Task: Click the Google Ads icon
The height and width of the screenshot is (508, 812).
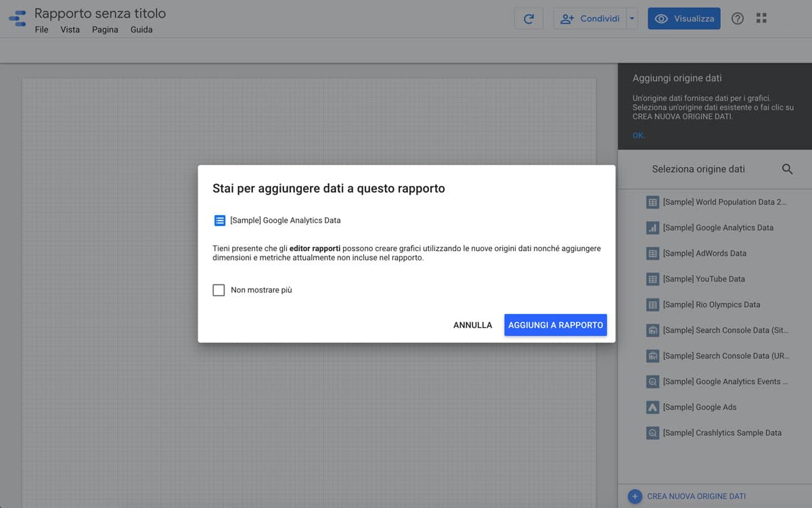Action: point(652,408)
